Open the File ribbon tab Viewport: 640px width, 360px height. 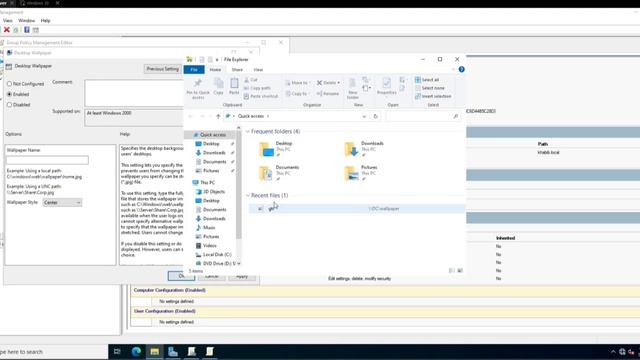coord(194,70)
